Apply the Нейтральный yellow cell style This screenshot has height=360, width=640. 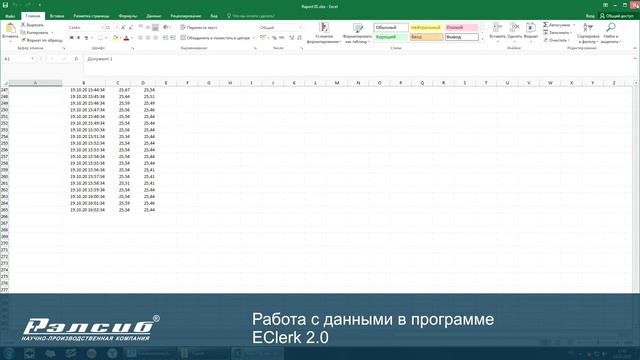coord(426,27)
